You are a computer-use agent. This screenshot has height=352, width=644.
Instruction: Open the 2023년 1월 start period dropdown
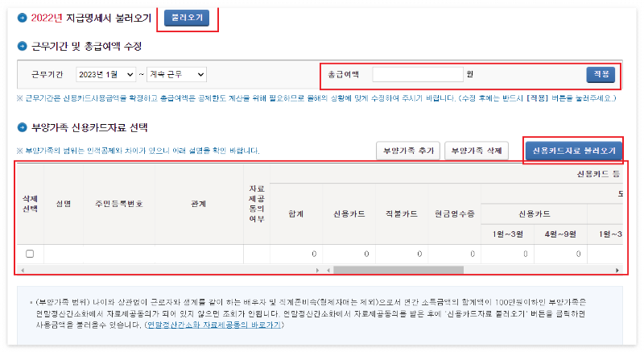(106, 74)
